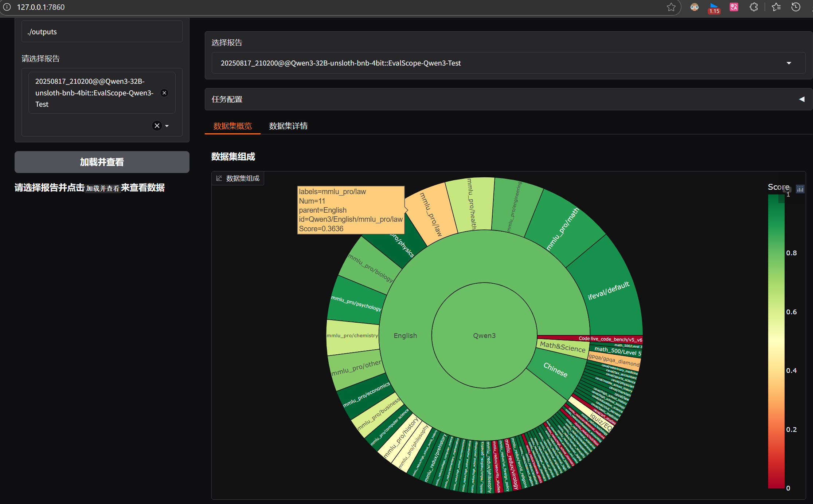Select the mmlu_redux/philosophy segment

(489, 468)
